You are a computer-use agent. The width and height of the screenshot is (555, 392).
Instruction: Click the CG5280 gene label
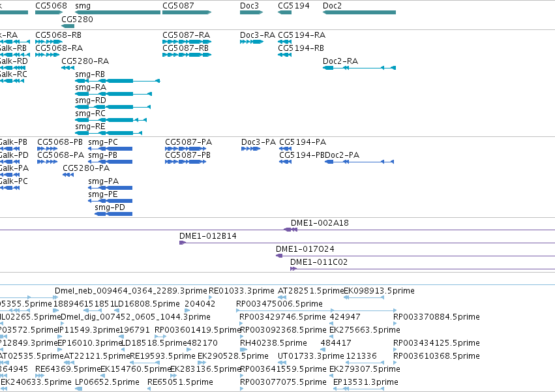pyautogui.click(x=77, y=19)
